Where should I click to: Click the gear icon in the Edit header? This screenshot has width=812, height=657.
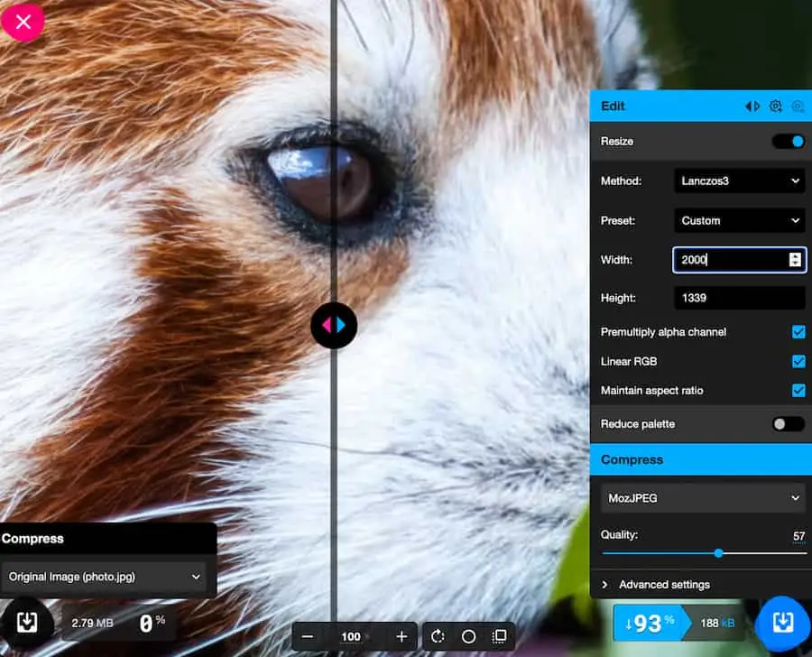click(x=775, y=106)
